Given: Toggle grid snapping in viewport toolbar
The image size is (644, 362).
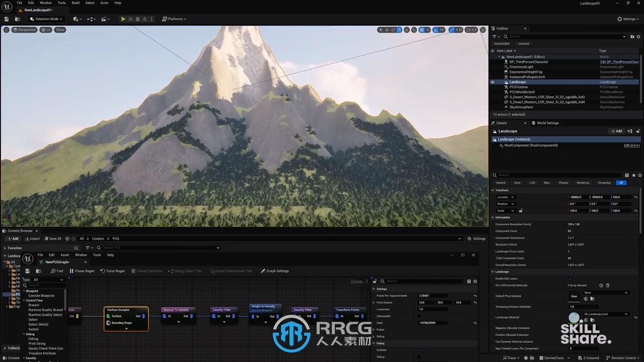Looking at the screenshot, I should tap(422, 30).
